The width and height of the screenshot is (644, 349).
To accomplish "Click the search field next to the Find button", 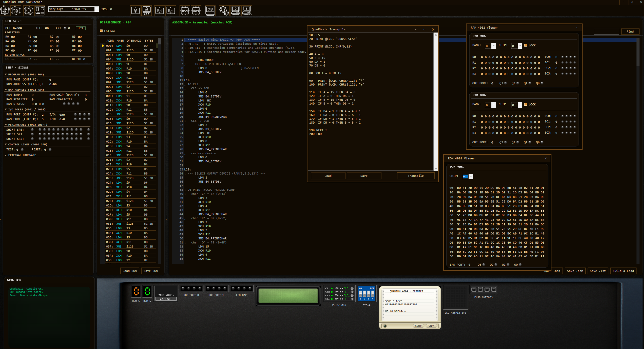I will tap(607, 32).
